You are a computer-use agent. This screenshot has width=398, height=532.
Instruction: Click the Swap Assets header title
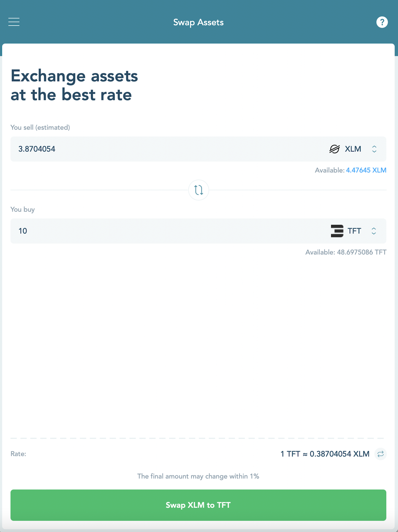(x=198, y=22)
